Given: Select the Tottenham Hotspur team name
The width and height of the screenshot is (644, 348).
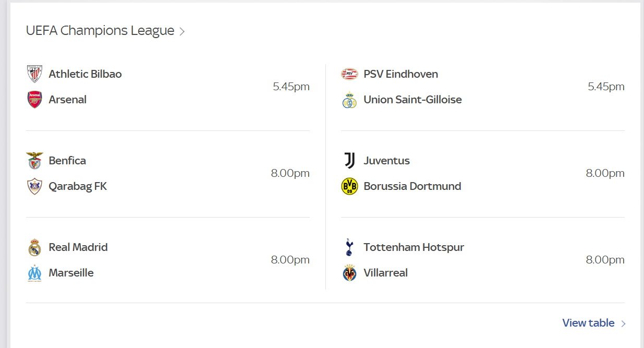Looking at the screenshot, I should (x=414, y=247).
